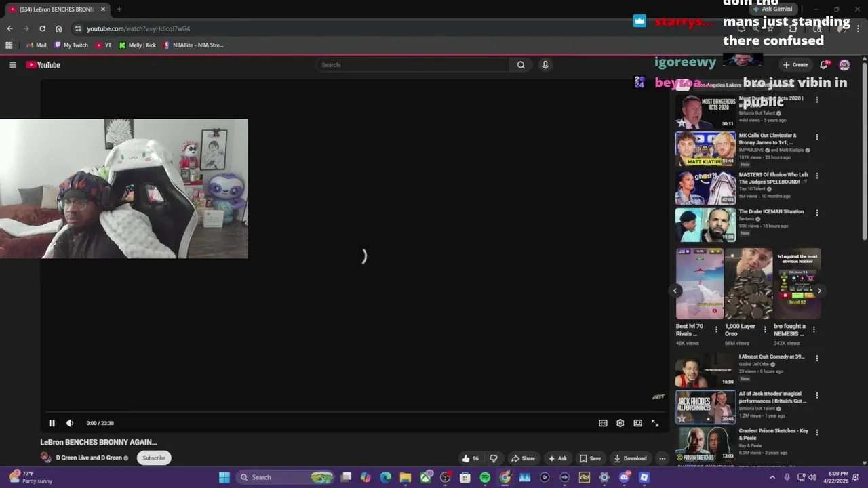Click the browser back arrow
This screenshot has height=488, width=868.
[9, 28]
